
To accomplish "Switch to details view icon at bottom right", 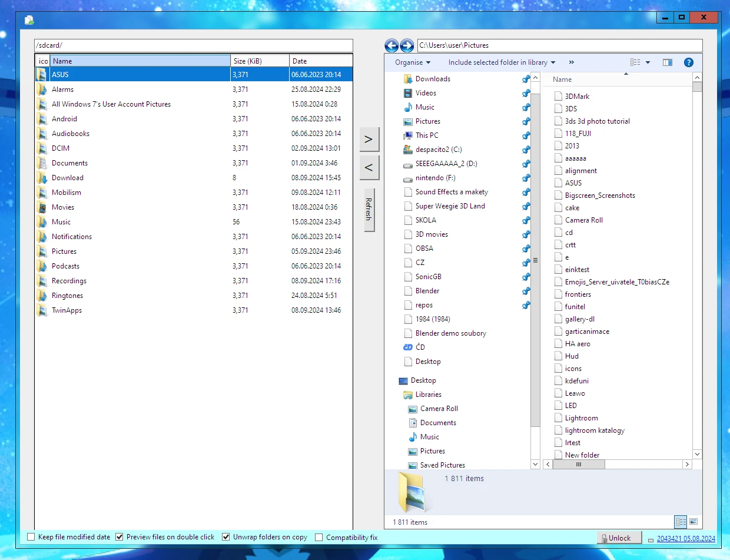I will coord(681,522).
